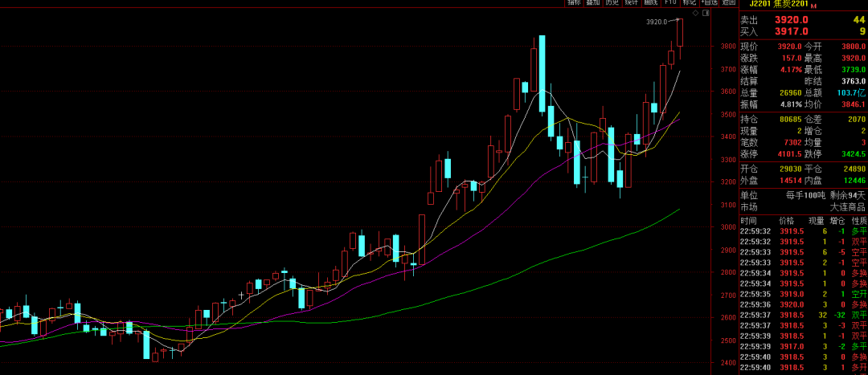Click the 性质 column header in the tick list
The image size is (868, 375).
[x=859, y=220]
